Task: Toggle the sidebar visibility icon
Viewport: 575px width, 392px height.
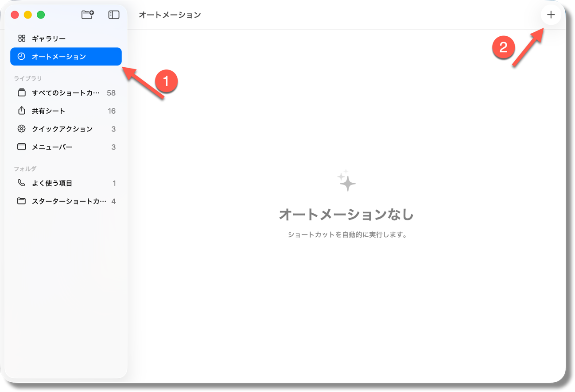Action: 113,14
